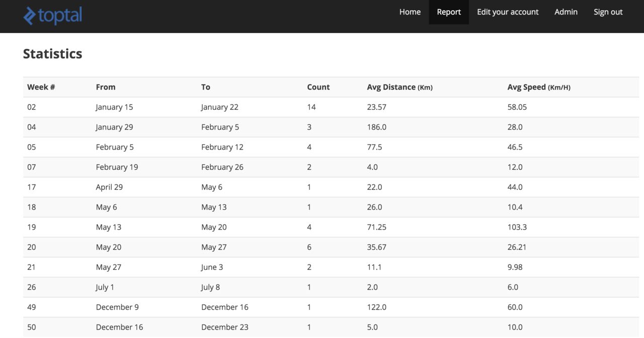This screenshot has height=338, width=644.
Task: Click the Toptal logo icon
Action: (30, 16)
